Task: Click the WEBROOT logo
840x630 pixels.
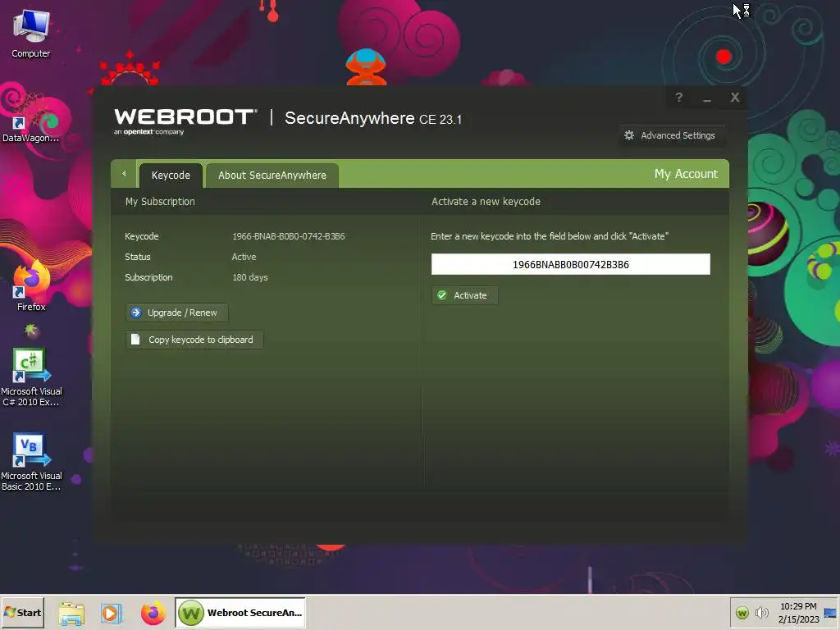Action: coord(185,121)
